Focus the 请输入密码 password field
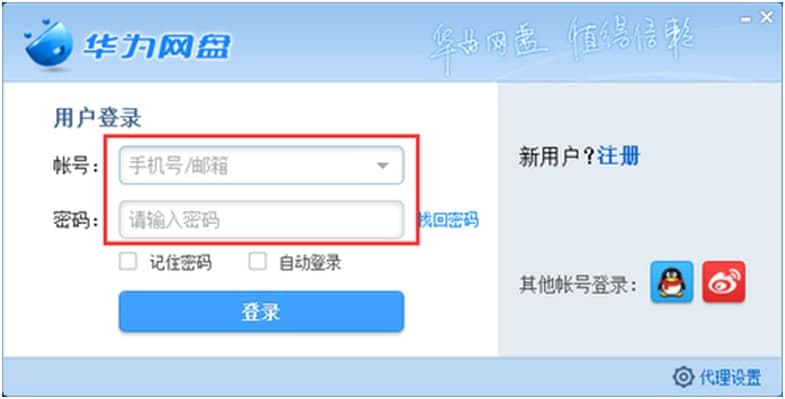 [x=261, y=220]
